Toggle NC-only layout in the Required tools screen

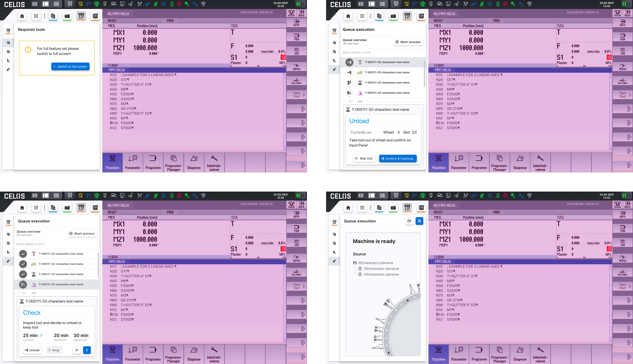[x=56, y=4]
